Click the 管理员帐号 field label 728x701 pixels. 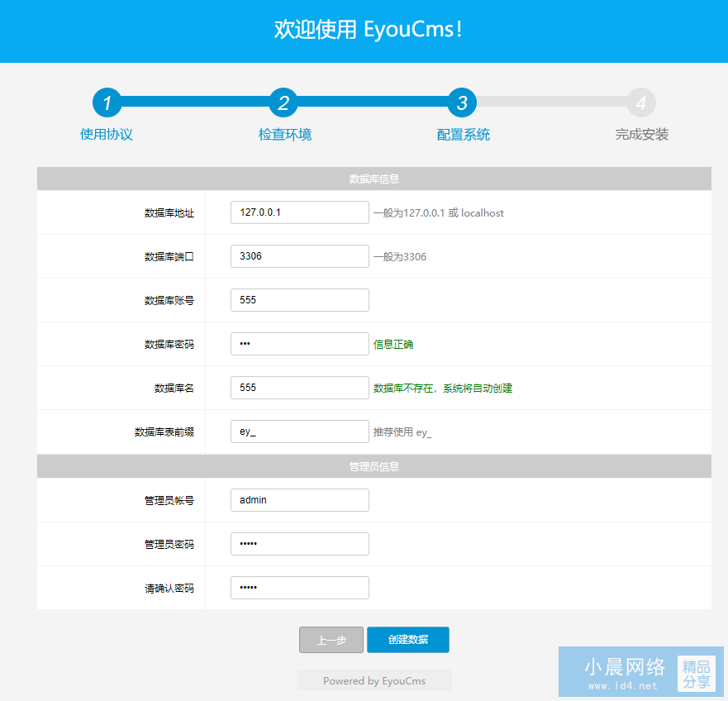click(169, 501)
